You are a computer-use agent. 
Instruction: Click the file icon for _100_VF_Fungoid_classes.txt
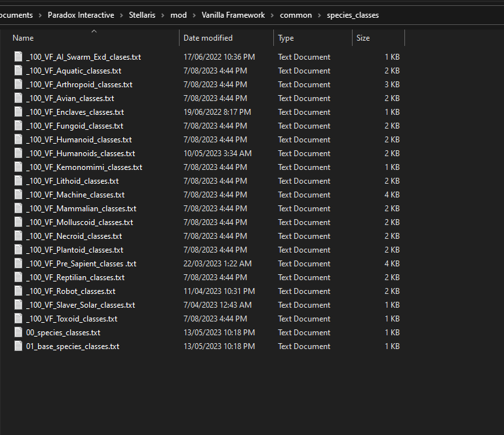[x=18, y=126]
